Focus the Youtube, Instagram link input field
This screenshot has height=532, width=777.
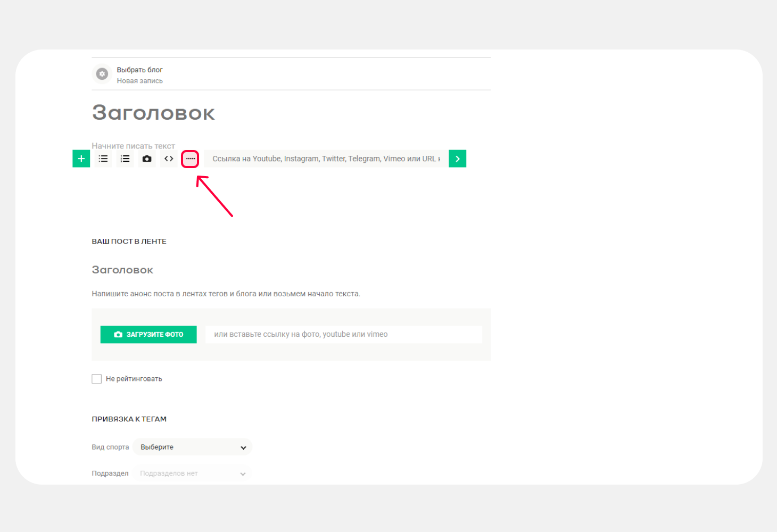tap(326, 159)
